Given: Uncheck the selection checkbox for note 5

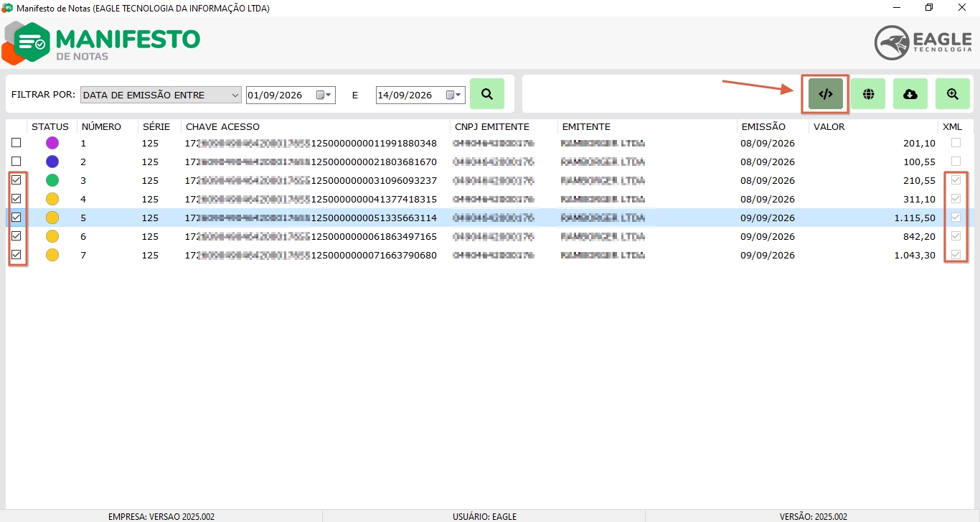Looking at the screenshot, I should (x=17, y=218).
